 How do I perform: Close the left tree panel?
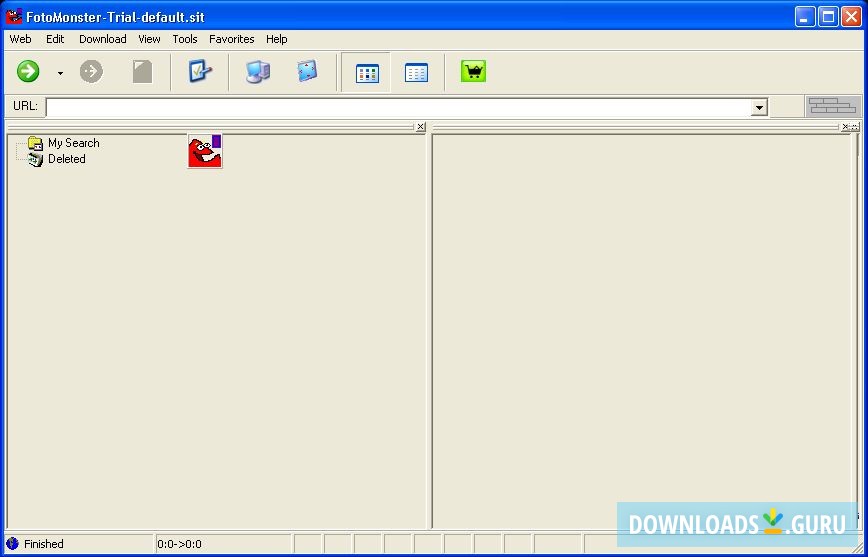tap(420, 127)
